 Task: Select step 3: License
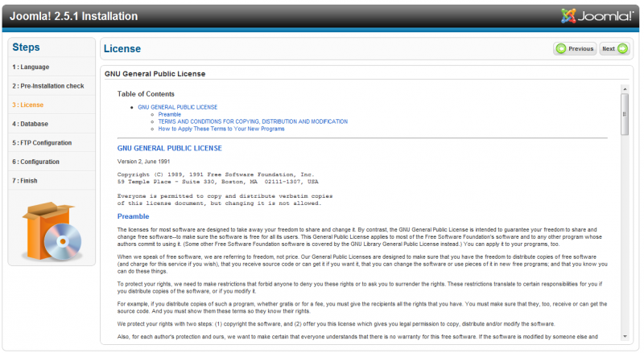pyautogui.click(x=28, y=105)
